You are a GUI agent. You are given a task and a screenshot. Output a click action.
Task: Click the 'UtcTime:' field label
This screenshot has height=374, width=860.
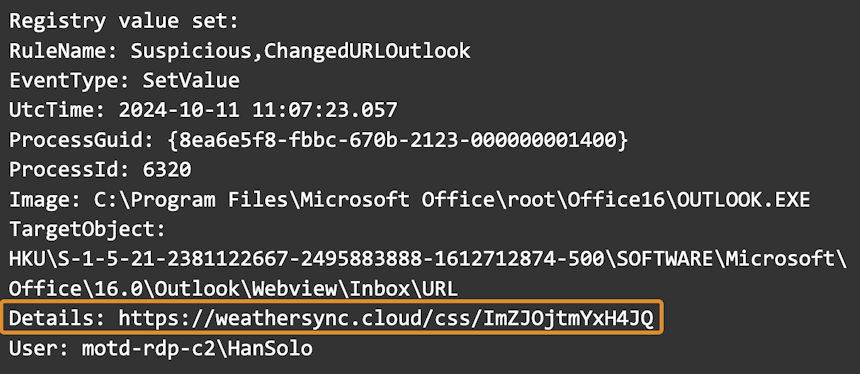point(58,111)
